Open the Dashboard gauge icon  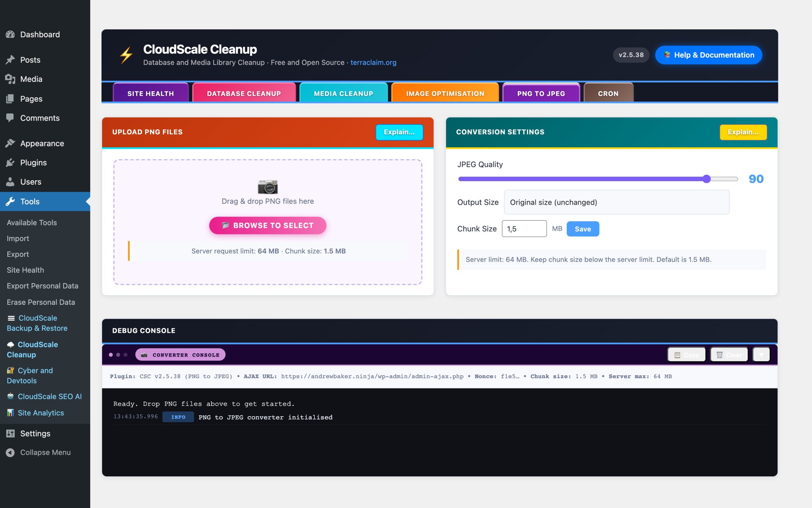coord(10,34)
